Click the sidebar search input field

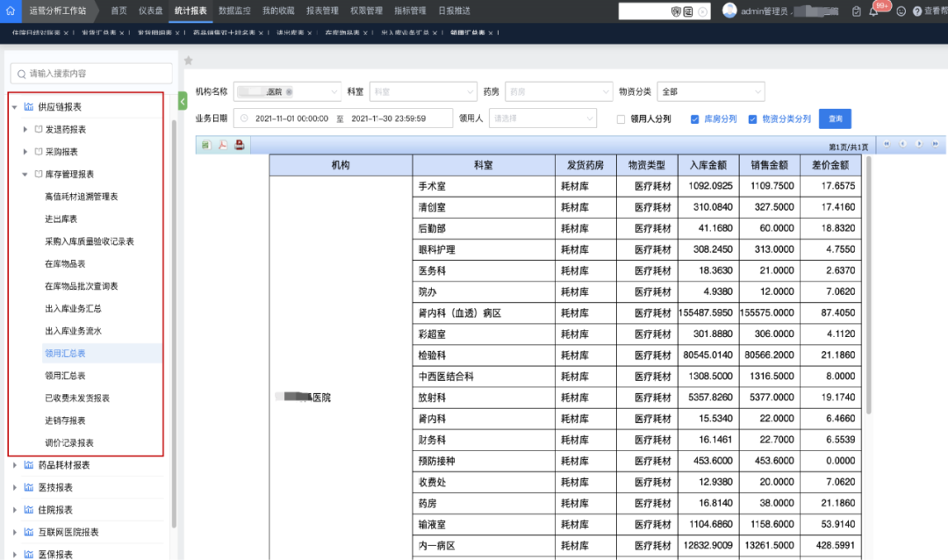point(90,73)
